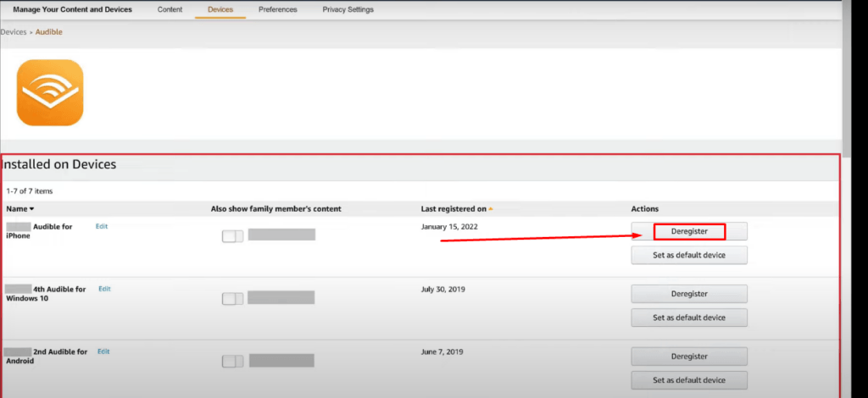The width and height of the screenshot is (868, 398).
Task: Deregister the Audible for Windows 10 device
Action: click(689, 294)
